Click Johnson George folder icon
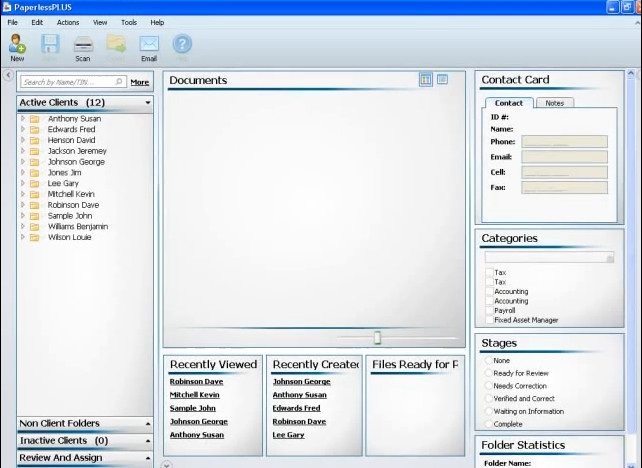The width and height of the screenshot is (642, 468). 35,162
